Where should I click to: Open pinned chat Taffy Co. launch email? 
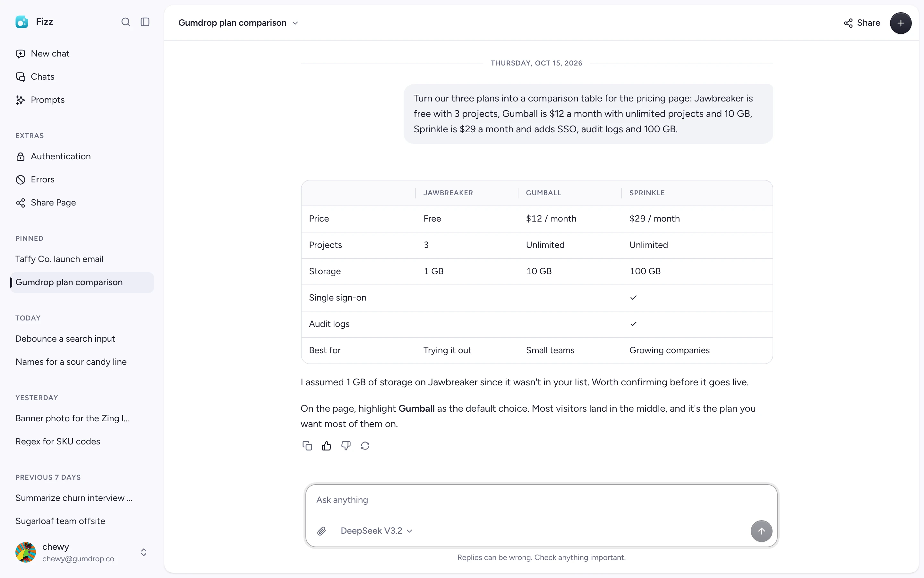[x=82, y=259]
